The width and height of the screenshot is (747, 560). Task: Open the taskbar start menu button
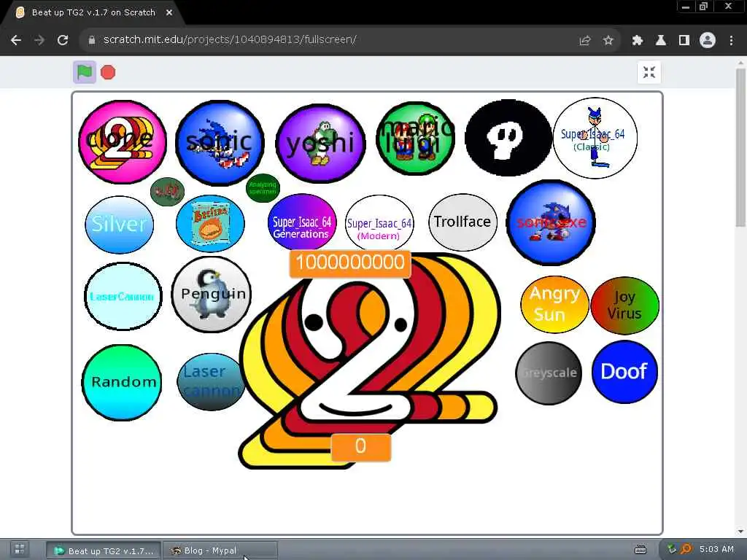20,550
